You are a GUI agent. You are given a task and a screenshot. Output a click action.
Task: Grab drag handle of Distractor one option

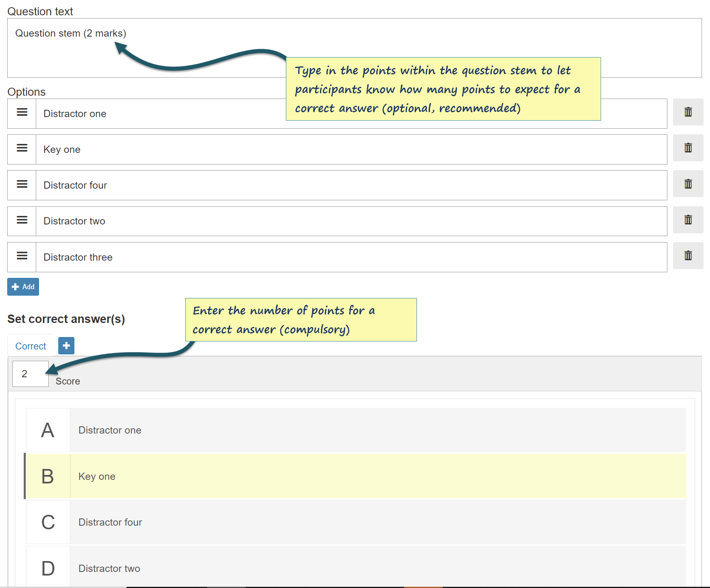point(22,113)
